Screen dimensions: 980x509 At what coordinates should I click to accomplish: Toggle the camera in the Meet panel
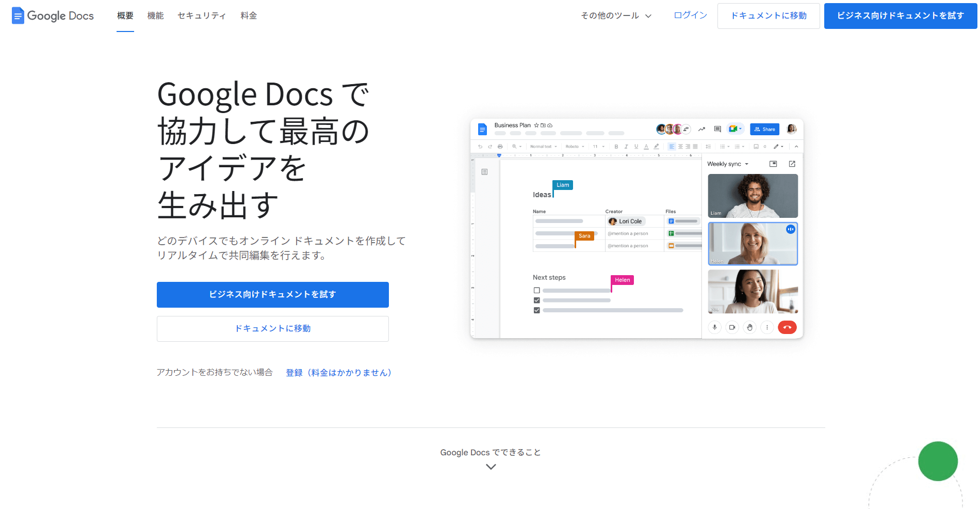(732, 327)
